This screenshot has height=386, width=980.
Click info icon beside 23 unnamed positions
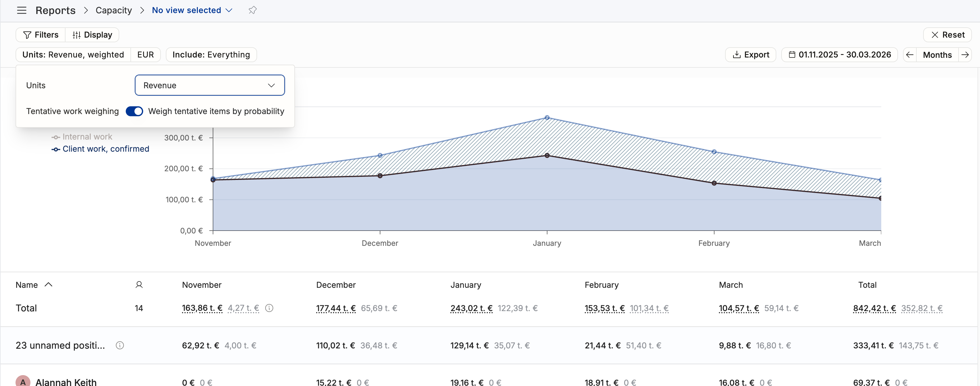[x=120, y=345]
